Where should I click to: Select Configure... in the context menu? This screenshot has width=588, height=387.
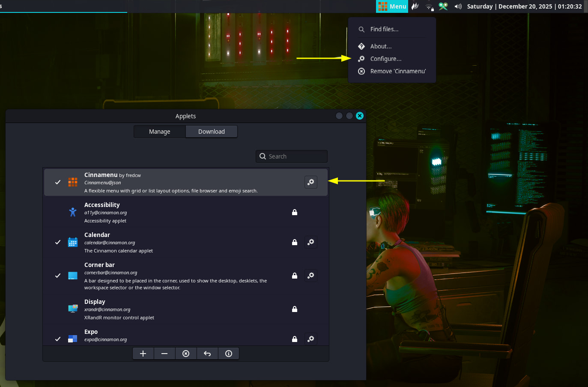click(386, 59)
